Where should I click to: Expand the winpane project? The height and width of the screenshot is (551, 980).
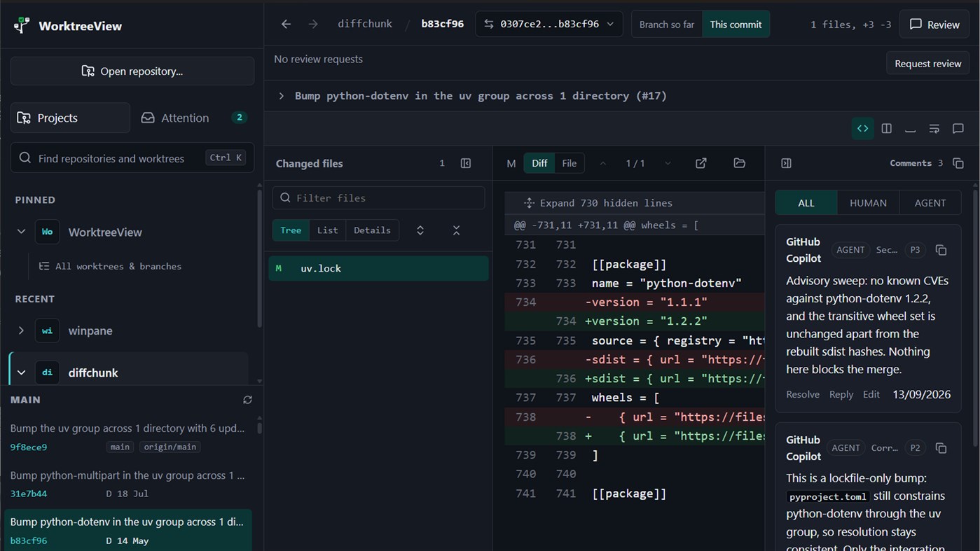[21, 330]
